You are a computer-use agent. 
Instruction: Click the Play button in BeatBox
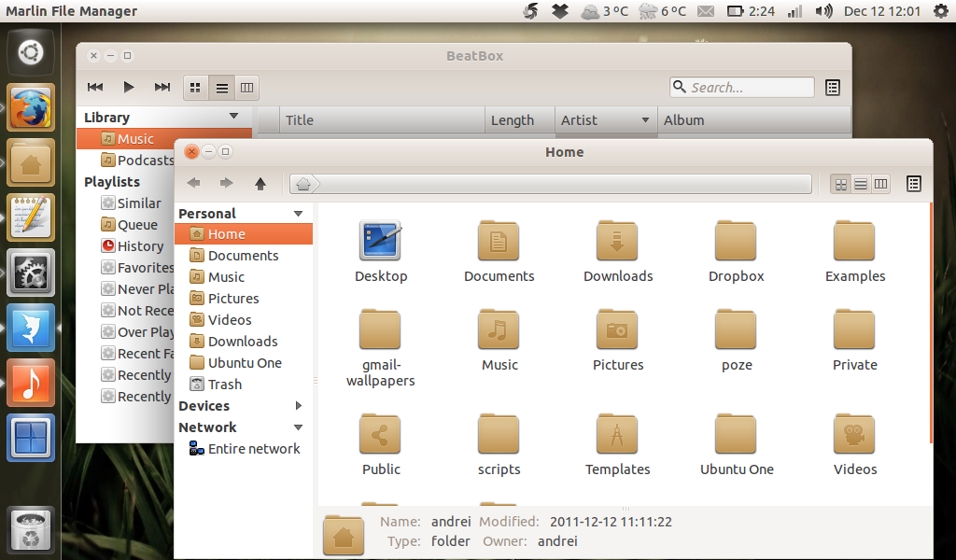pyautogui.click(x=128, y=87)
